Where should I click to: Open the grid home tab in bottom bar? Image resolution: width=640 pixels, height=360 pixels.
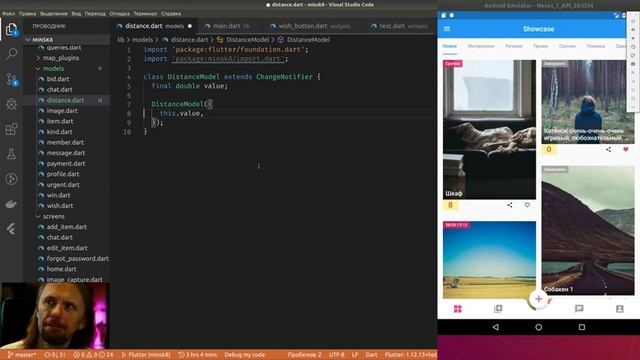(458, 309)
